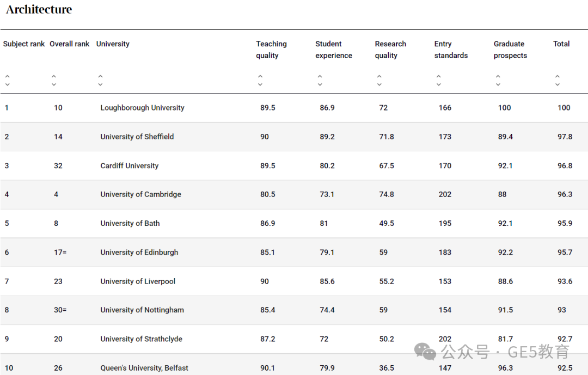Sort by Teaching quality arrows
588x375 pixels.
pyautogui.click(x=260, y=80)
